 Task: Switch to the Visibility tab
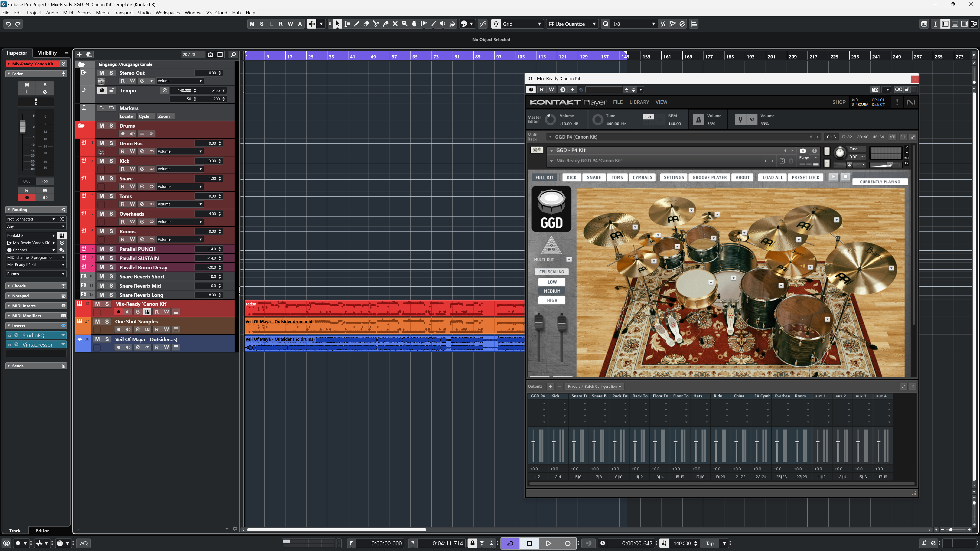tap(47, 53)
